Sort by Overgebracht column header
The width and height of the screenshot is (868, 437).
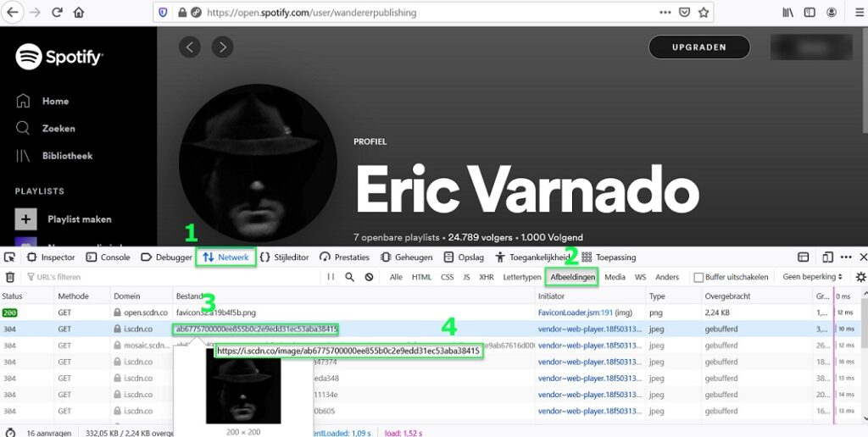pyautogui.click(x=756, y=296)
